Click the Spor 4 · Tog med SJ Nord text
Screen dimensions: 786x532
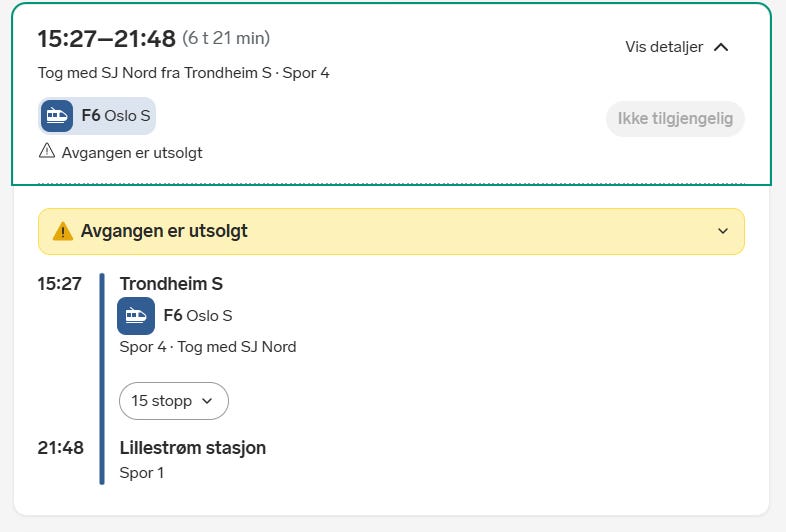(x=208, y=347)
